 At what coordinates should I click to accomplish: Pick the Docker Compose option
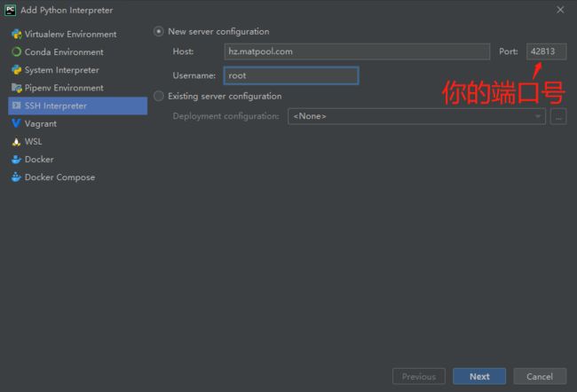coord(78,177)
